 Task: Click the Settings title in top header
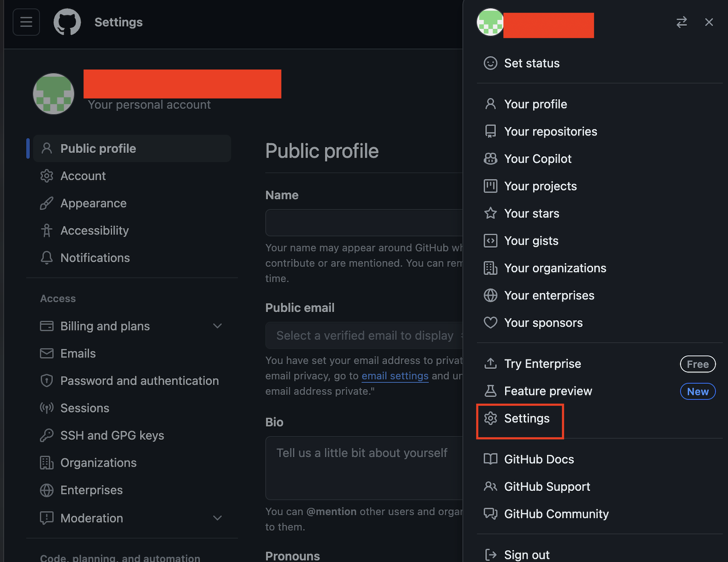click(x=118, y=22)
